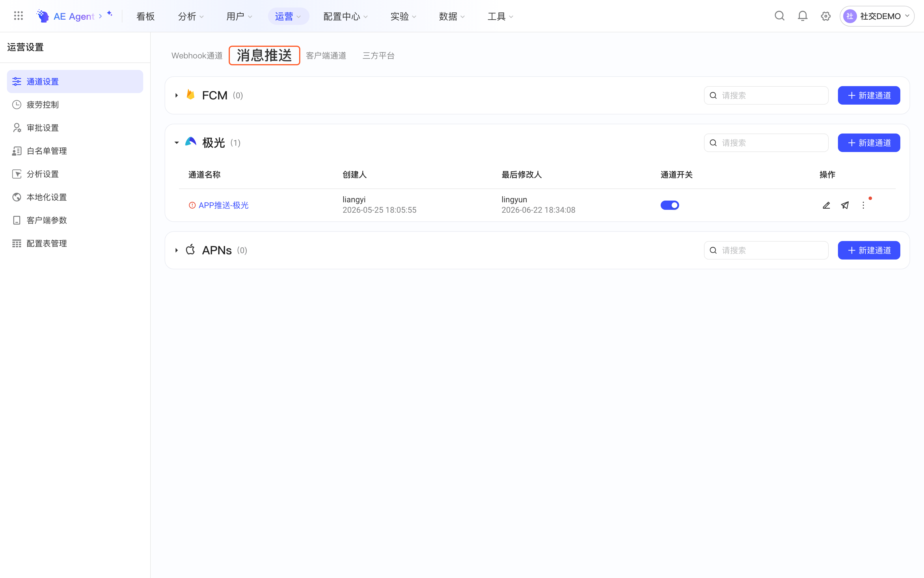This screenshot has width=924, height=578.
Task: Open 分析设置 in the sidebar
Action: point(75,174)
